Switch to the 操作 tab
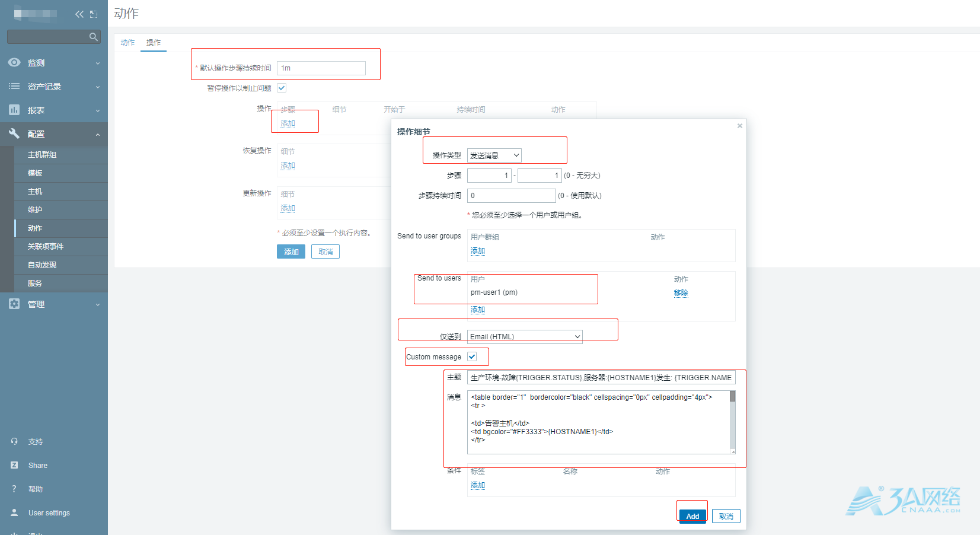The image size is (980, 535). [x=154, y=43]
